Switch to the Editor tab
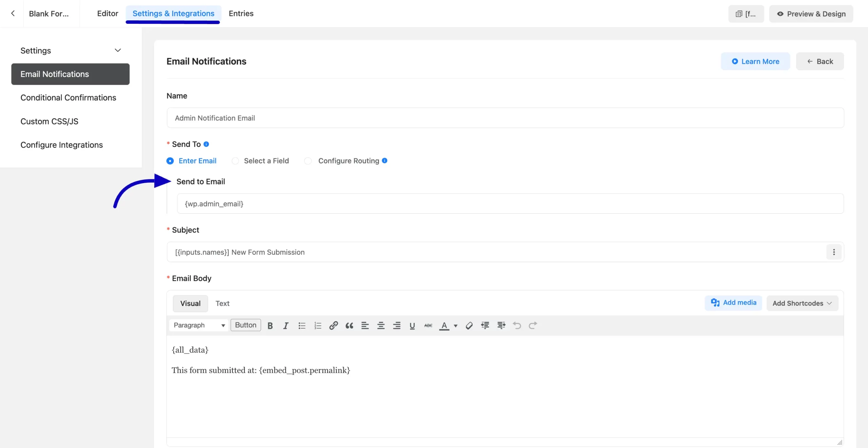 tap(107, 14)
